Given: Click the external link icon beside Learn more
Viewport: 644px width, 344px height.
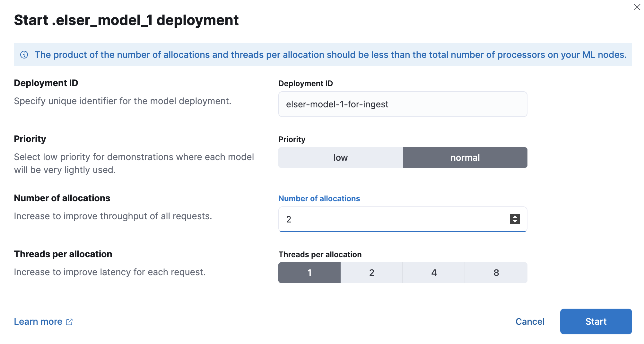Looking at the screenshot, I should pyautogui.click(x=69, y=321).
